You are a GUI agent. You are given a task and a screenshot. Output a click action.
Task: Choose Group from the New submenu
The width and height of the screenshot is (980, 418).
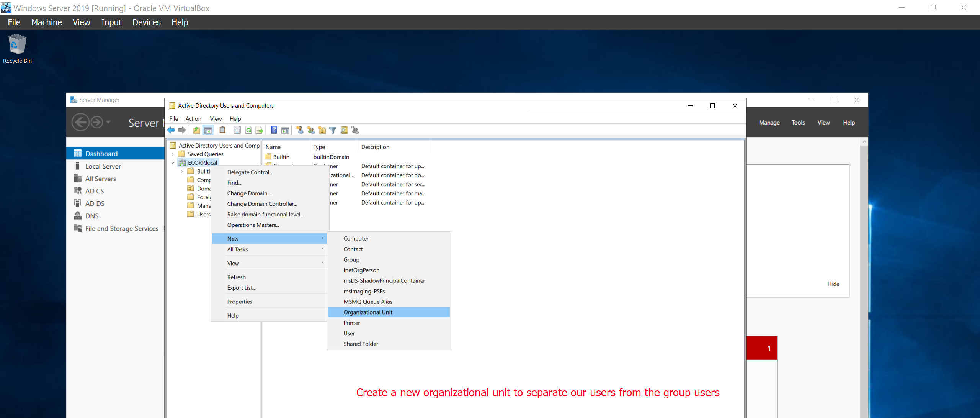pyautogui.click(x=389, y=260)
